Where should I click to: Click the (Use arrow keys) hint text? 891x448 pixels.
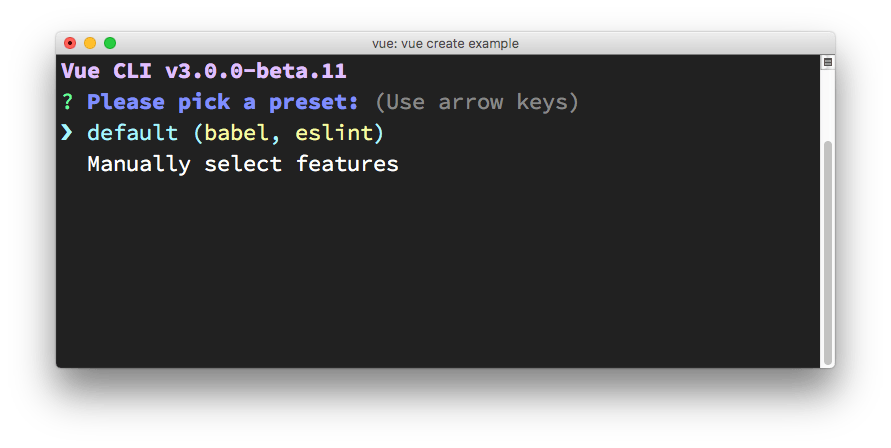(477, 102)
